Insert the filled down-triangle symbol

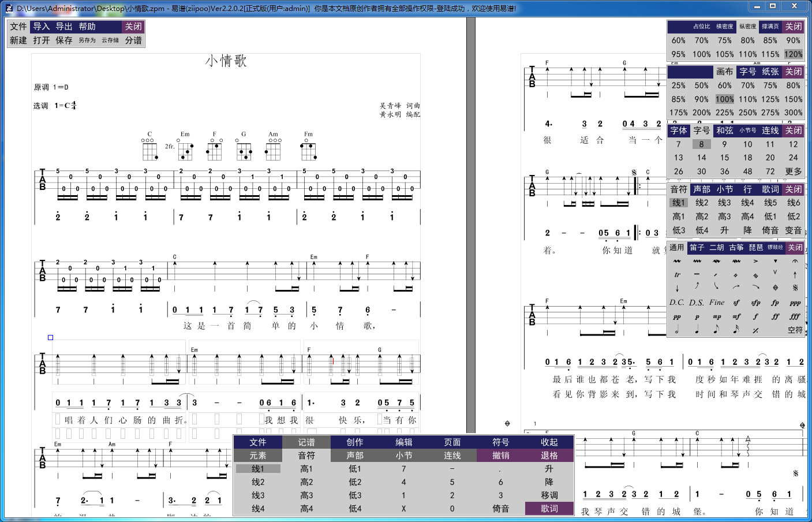[776, 261]
